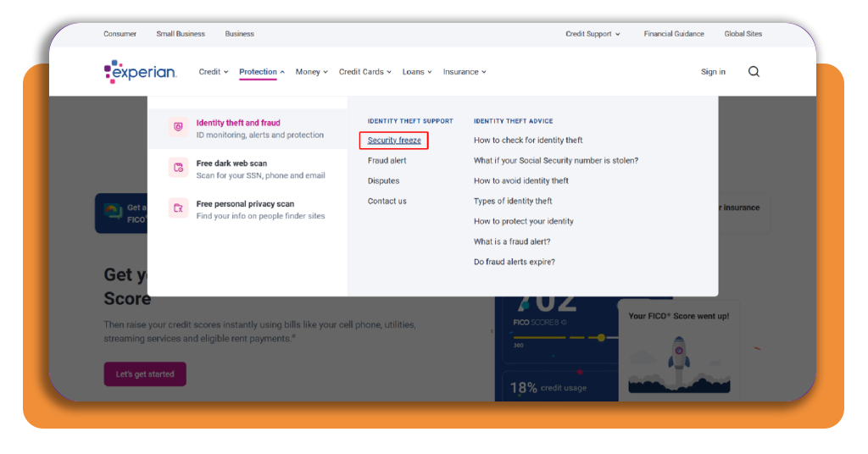This screenshot has height=454, width=868.
Task: Click the IDENTITY THEFT SUPPORT heading
Action: coord(410,121)
